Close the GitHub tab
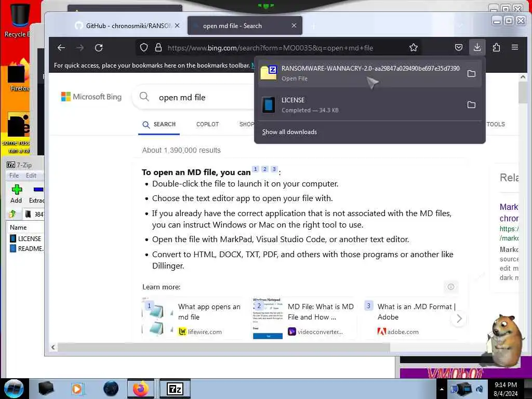532x399 pixels. tap(177, 26)
